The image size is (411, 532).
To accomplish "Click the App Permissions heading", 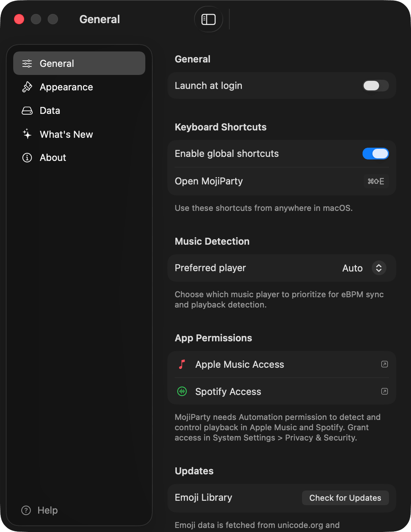I will pyautogui.click(x=214, y=338).
